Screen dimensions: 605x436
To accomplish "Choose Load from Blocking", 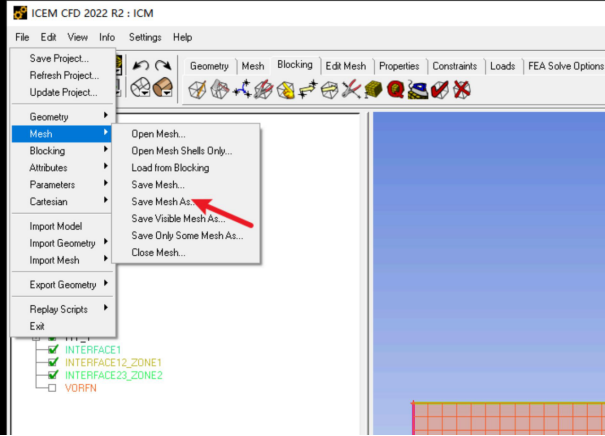I will point(186,168).
